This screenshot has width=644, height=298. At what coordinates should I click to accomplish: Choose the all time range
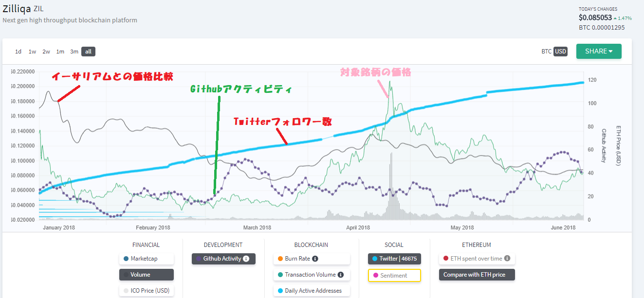88,52
